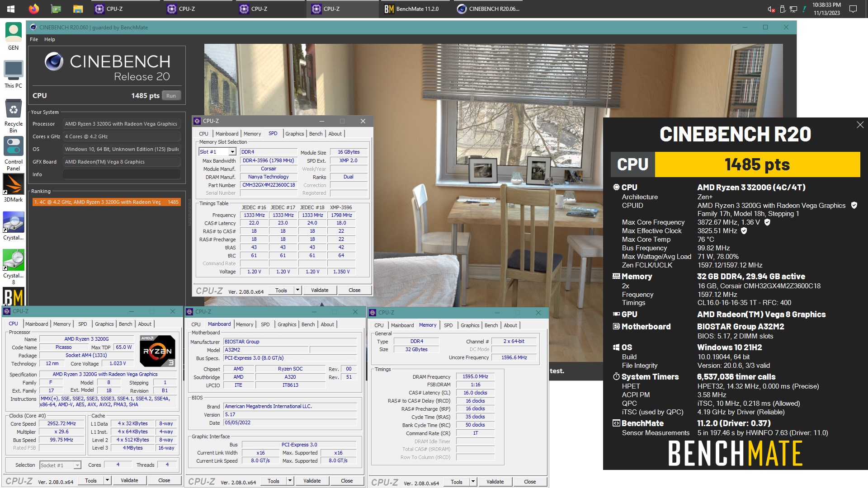Open File Explorer from the taskbar
This screenshot has height=488, width=868.
coord(78,9)
